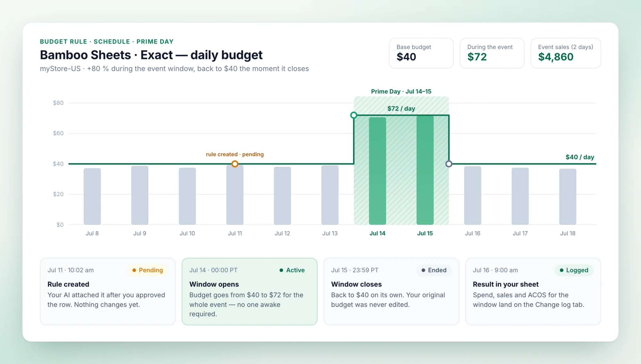This screenshot has width=641, height=364.
Task: Click the myStore-US subtitle line
Action: click(x=174, y=69)
